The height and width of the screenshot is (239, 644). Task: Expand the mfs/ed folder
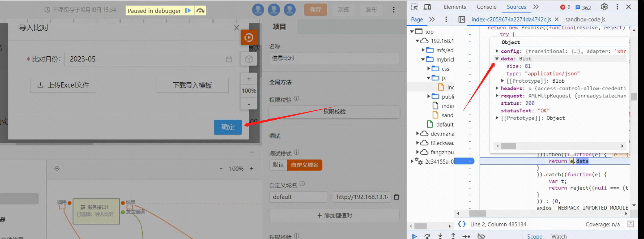point(423,50)
